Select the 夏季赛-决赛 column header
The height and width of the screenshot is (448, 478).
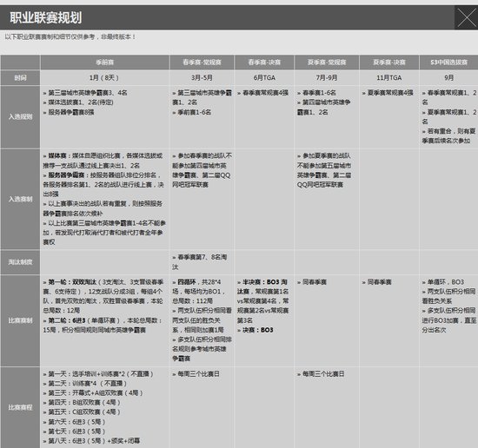click(x=389, y=63)
